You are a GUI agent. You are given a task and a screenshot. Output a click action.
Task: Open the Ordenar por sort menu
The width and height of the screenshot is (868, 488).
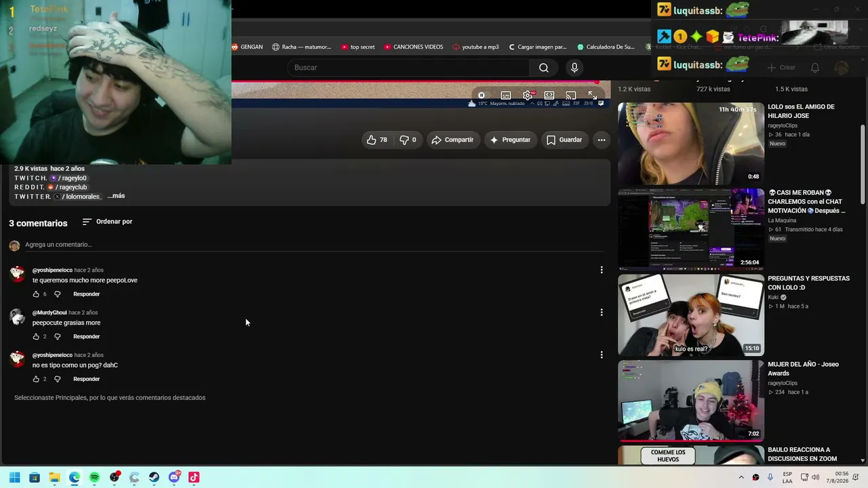(x=107, y=222)
